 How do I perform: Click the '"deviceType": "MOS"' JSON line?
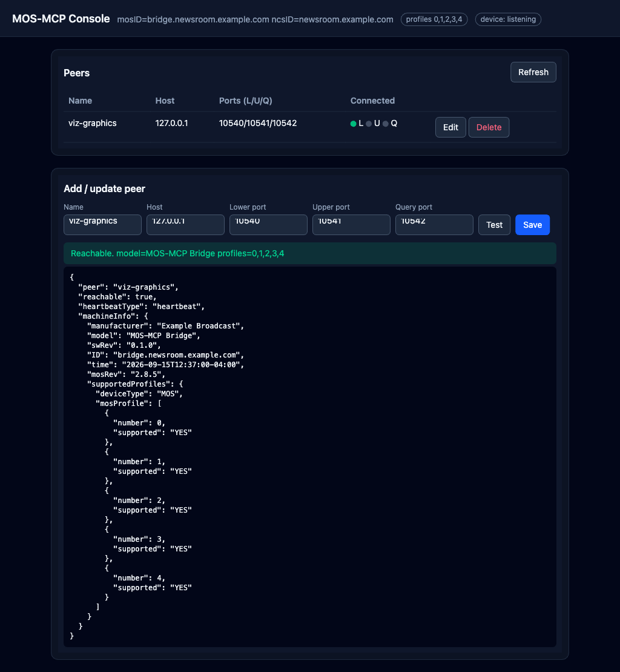[x=139, y=394]
